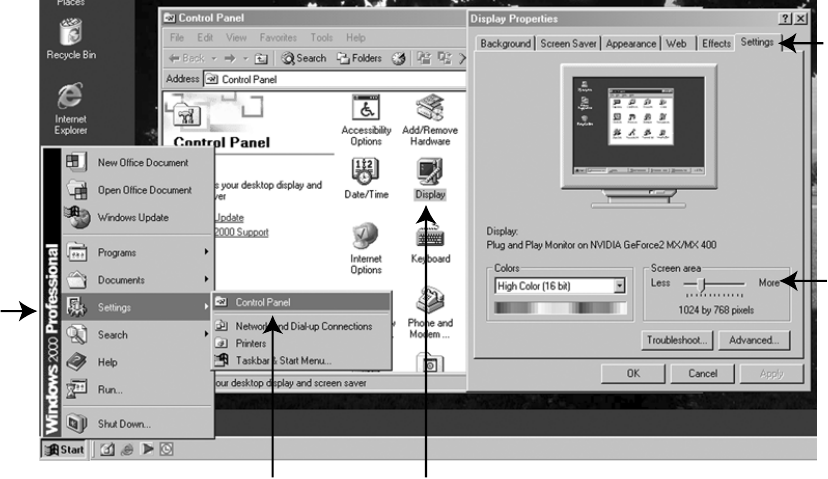Click the color spectrum bar under Colors

pos(560,308)
